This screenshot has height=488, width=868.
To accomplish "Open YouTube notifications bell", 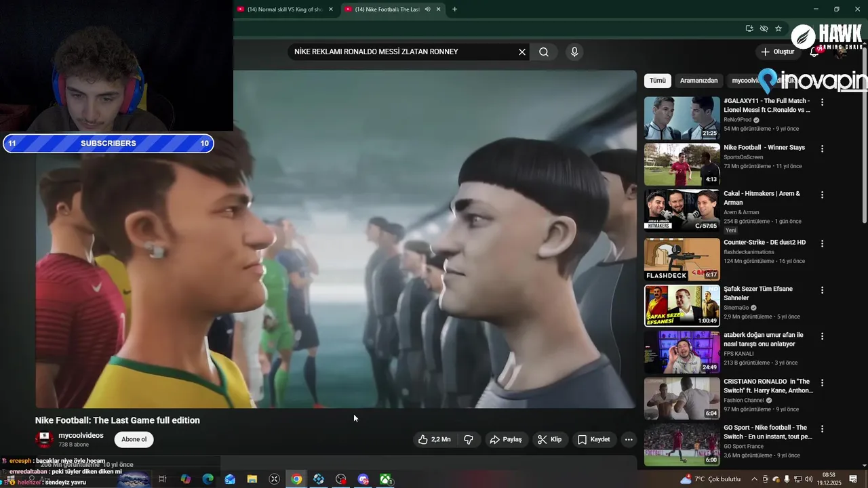I will [814, 52].
